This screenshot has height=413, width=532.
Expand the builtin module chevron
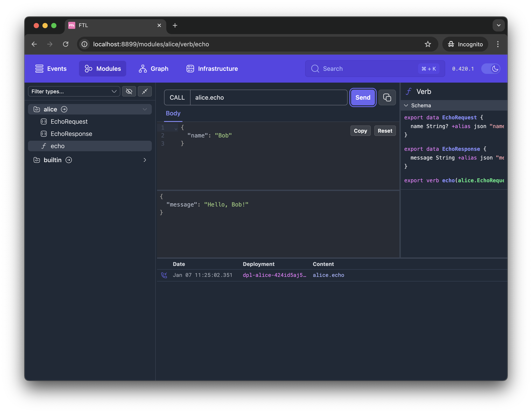(145, 160)
